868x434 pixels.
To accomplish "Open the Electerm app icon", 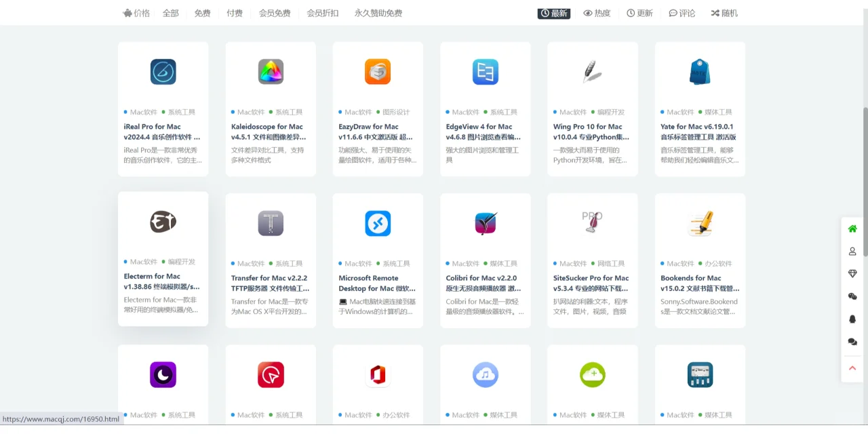I will click(x=163, y=221).
